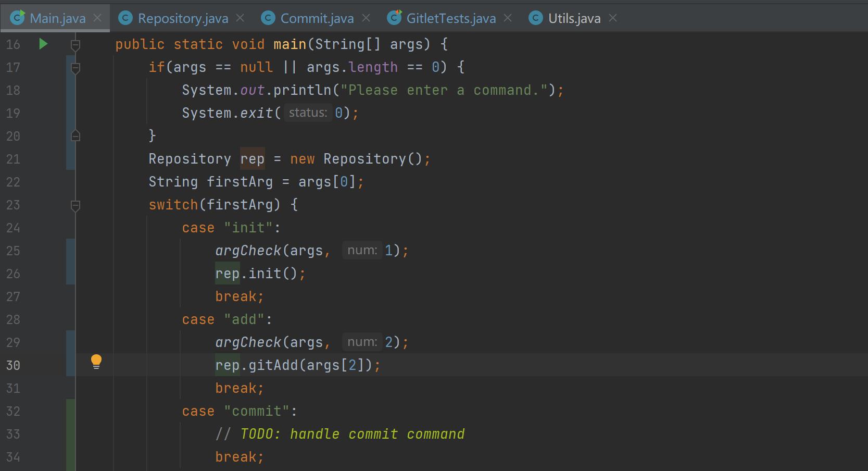Collapse the switch statement fold marker
The image size is (868, 471).
point(76,205)
